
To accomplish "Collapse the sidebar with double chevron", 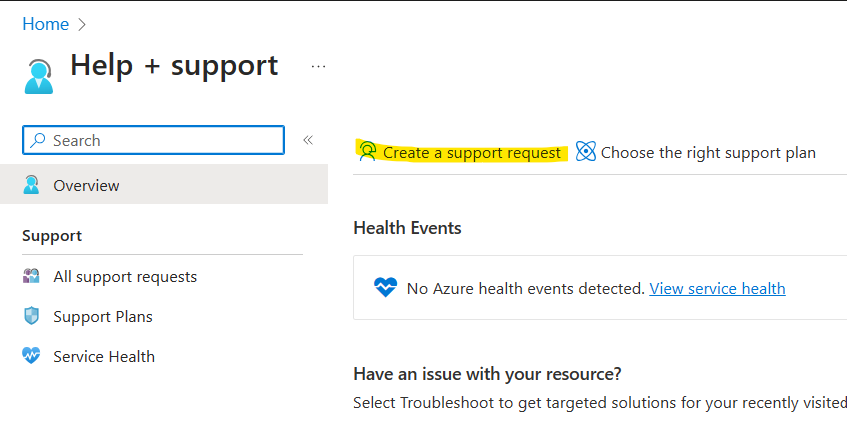I will [308, 140].
